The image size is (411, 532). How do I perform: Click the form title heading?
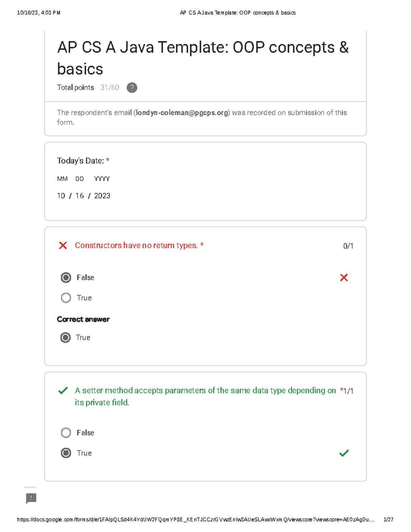point(203,58)
